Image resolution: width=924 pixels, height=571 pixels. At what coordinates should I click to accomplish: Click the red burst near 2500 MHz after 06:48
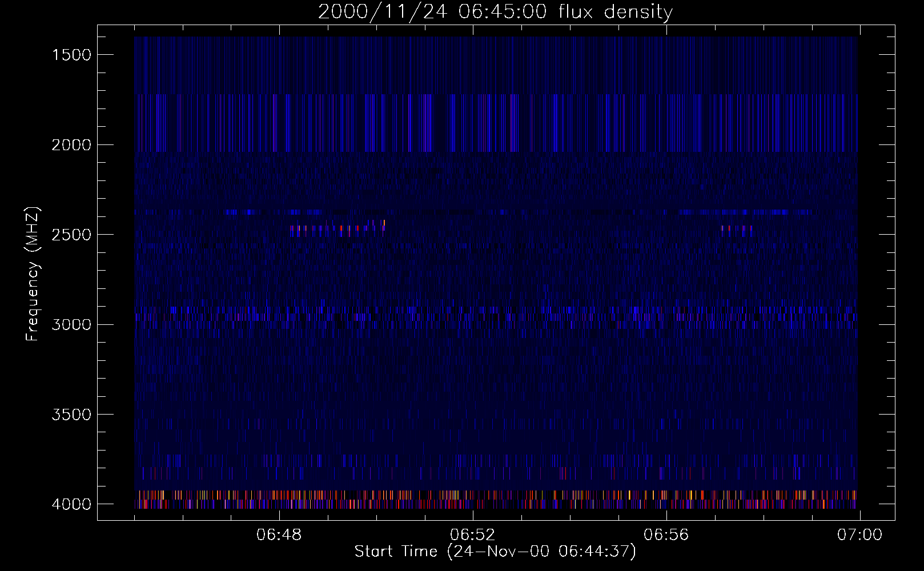(x=338, y=228)
